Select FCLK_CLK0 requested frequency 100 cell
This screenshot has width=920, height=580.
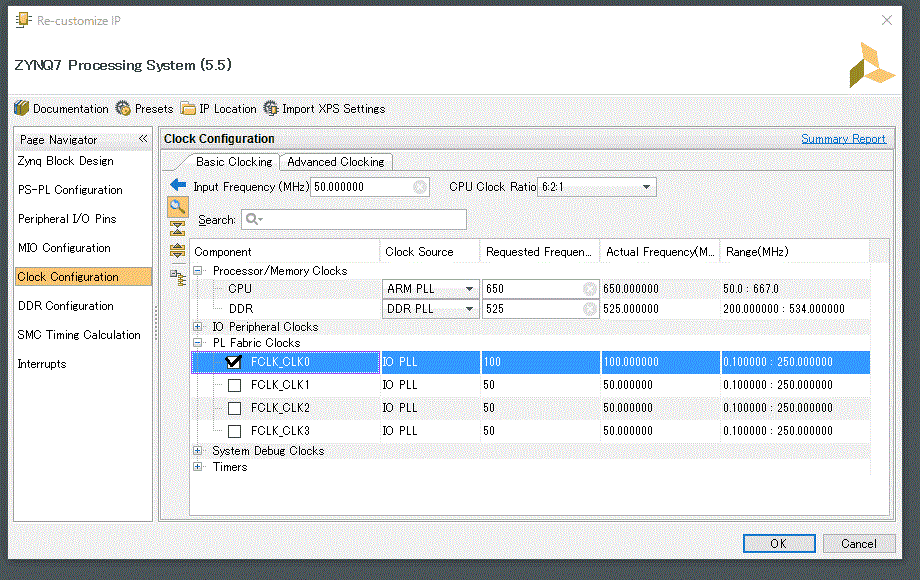[540, 362]
